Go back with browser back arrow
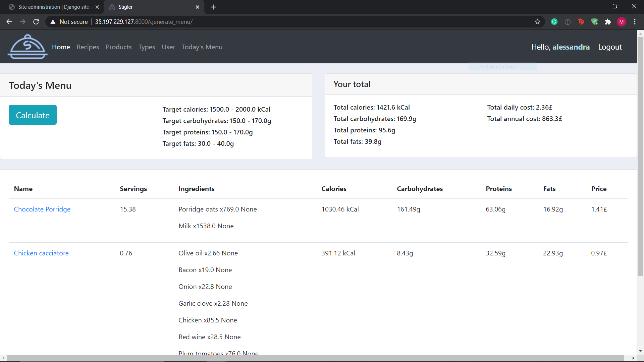This screenshot has height=362, width=644. pyautogui.click(x=9, y=22)
